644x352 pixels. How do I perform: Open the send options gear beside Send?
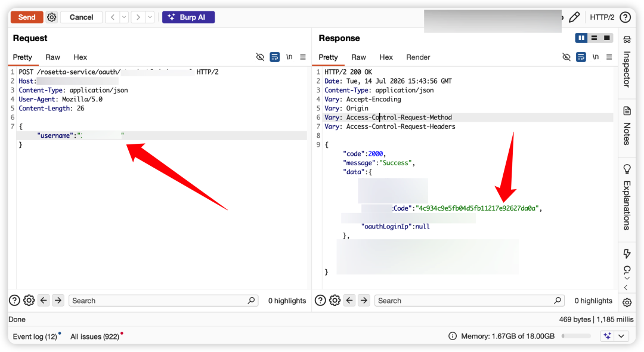[x=51, y=17]
